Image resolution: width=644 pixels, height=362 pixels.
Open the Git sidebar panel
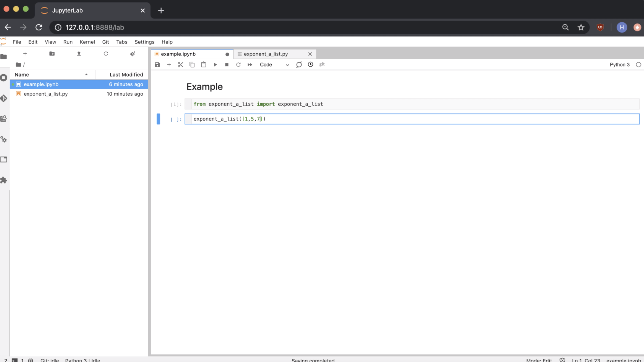(x=4, y=98)
